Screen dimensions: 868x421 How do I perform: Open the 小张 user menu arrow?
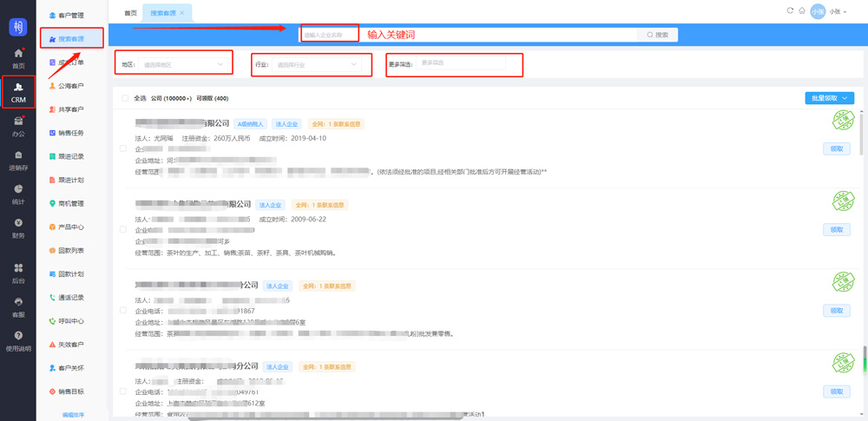coord(845,12)
